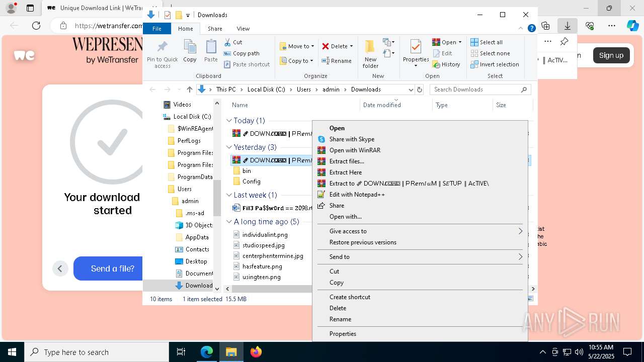Click Select all in ribbon
Image resolution: width=644 pixels, height=362 pixels.
(487, 42)
